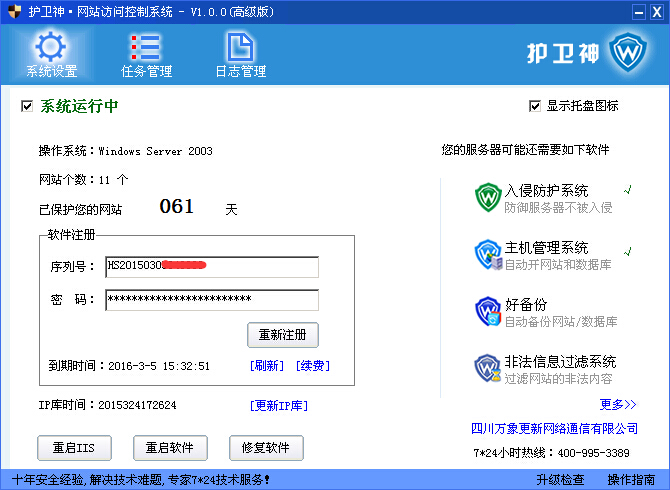Click 升级检查 in the status bar

click(x=560, y=480)
